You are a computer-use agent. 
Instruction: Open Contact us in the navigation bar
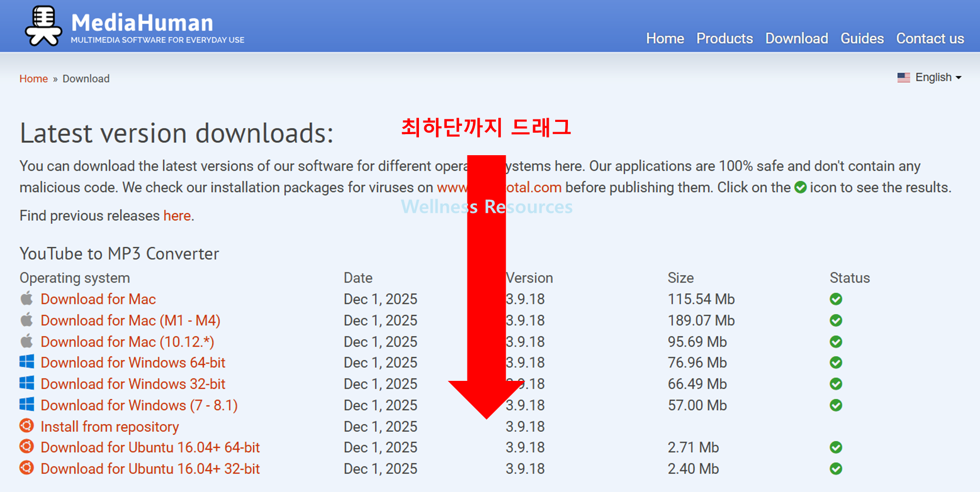[x=930, y=38]
